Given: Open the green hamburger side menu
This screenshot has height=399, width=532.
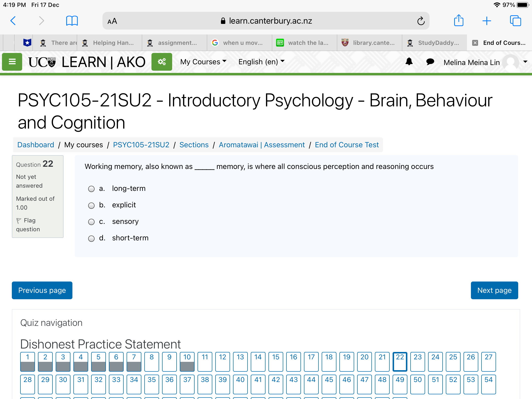Looking at the screenshot, I should tap(12, 62).
